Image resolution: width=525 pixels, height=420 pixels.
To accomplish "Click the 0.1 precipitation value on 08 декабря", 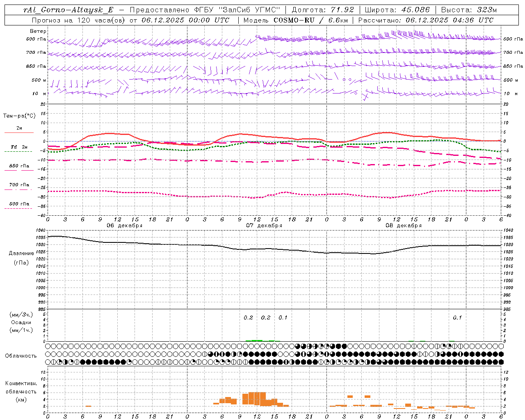I will click(x=457, y=317).
